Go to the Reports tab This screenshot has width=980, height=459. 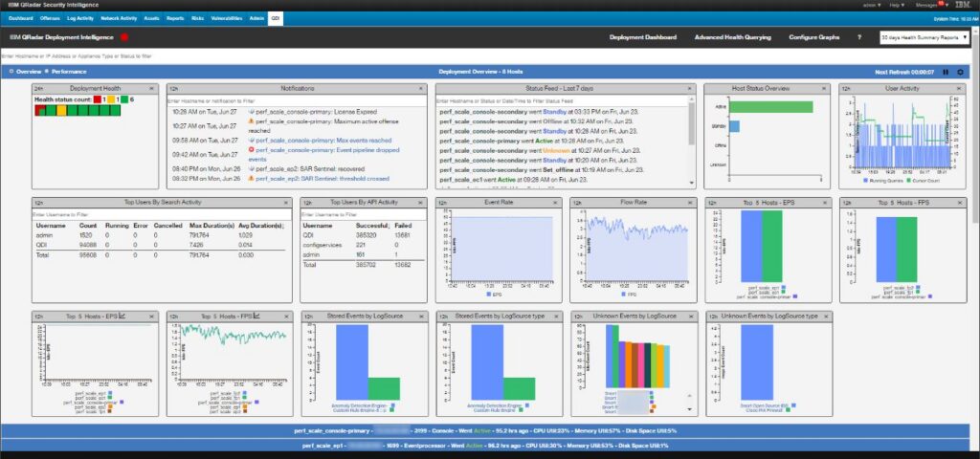(175, 19)
